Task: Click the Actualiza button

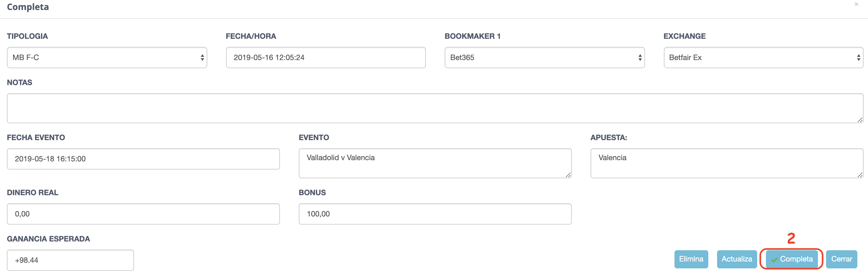Action: [x=736, y=259]
